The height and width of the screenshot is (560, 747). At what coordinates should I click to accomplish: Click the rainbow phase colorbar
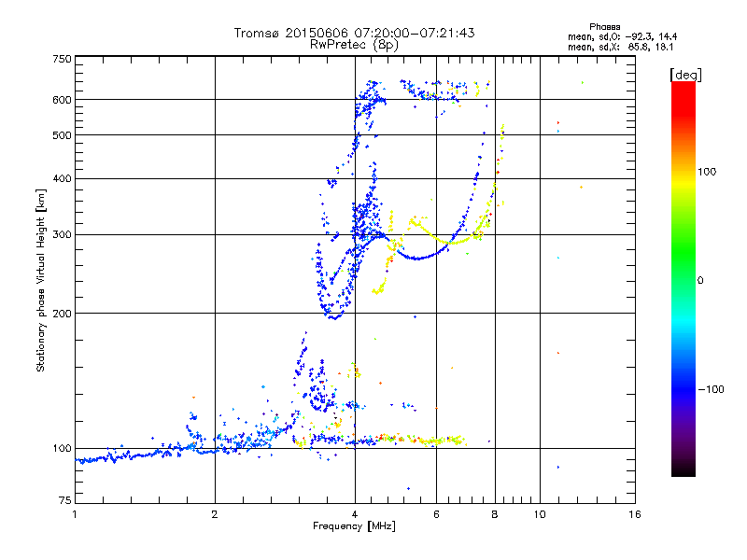[684, 279]
